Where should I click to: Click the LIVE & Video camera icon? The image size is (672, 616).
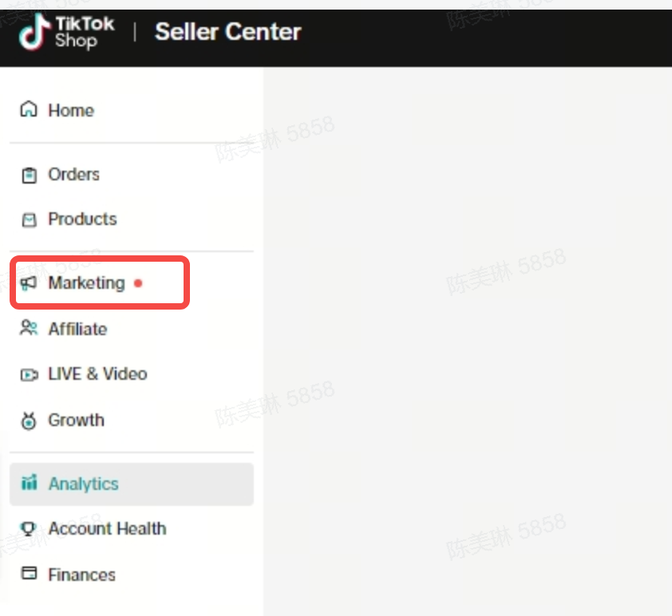(29, 374)
